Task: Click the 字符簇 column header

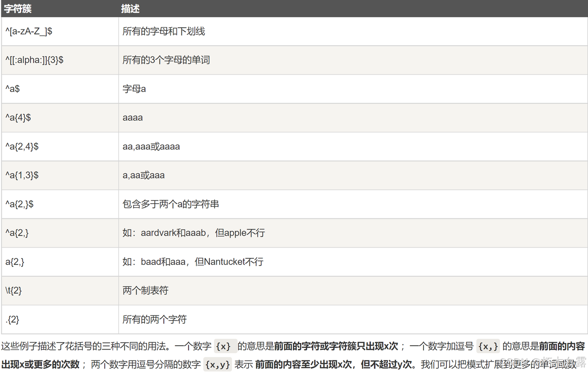Action: click(x=18, y=9)
